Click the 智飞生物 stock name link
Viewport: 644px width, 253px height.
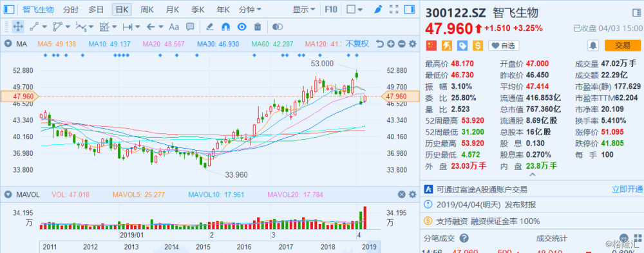pyautogui.click(x=38, y=9)
